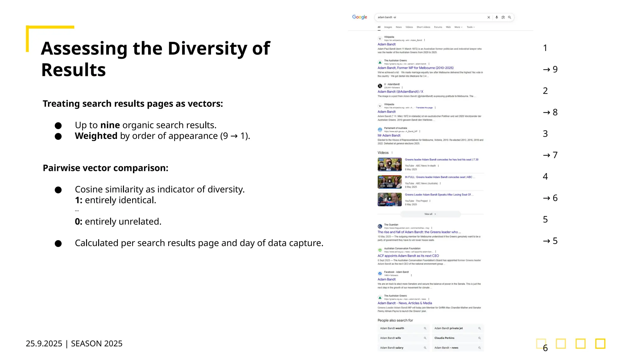The width and height of the screenshot is (644, 362).
Task: Clear the search query with X
Action: [x=489, y=17]
